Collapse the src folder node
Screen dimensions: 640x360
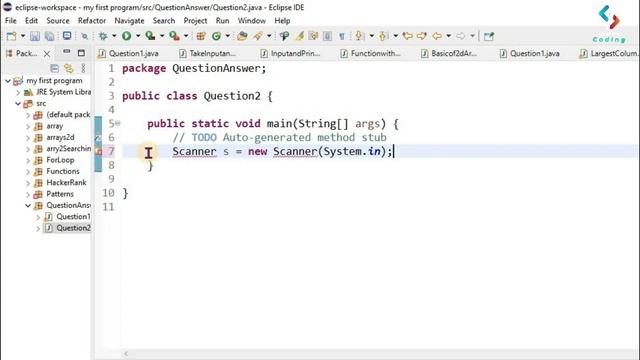[x=18, y=104]
